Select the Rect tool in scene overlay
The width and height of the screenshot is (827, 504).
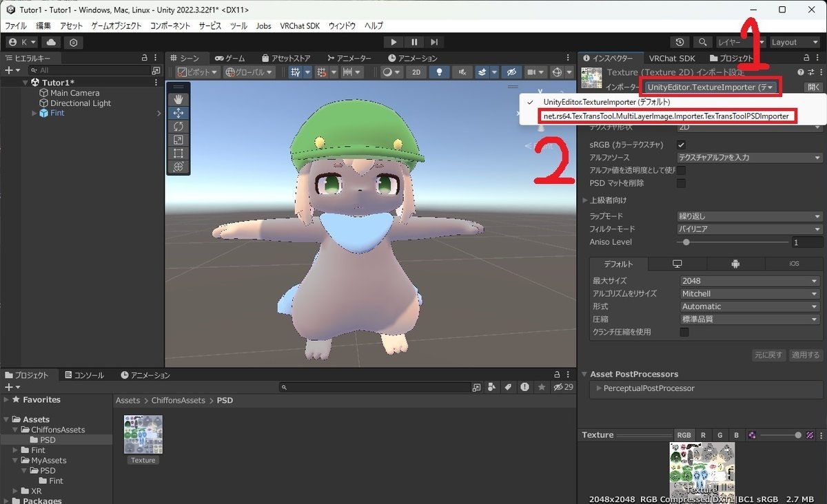[178, 153]
